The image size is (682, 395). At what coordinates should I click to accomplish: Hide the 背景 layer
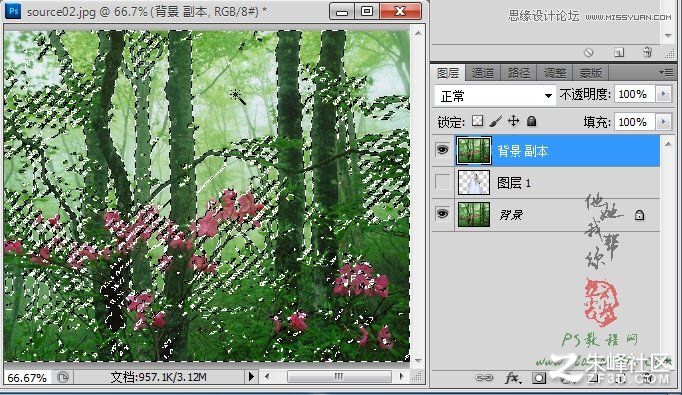click(442, 214)
